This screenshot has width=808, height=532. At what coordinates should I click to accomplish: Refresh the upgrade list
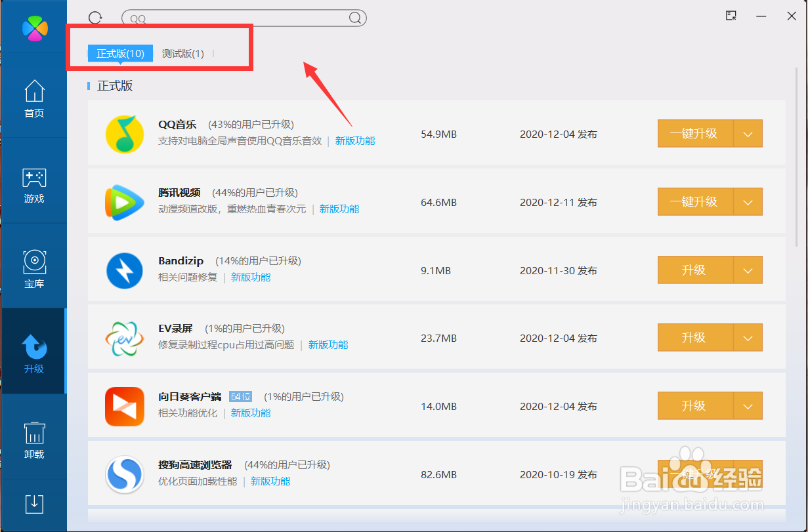(x=95, y=18)
